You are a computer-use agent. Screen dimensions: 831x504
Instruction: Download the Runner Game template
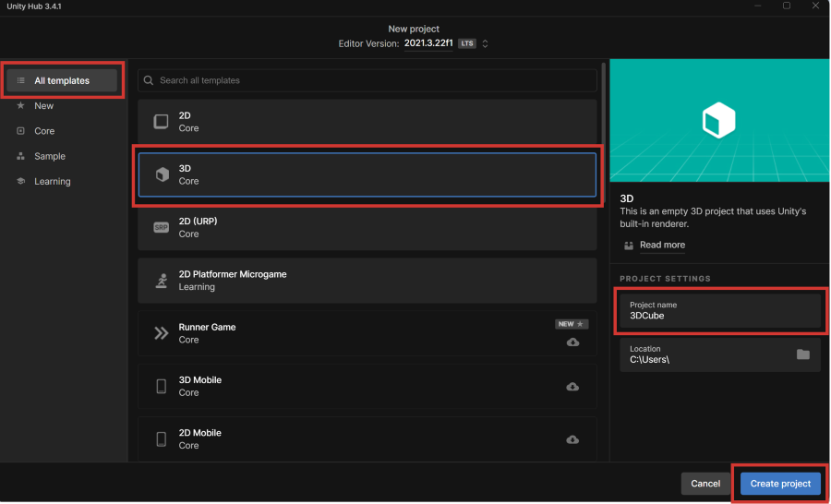[x=572, y=342]
